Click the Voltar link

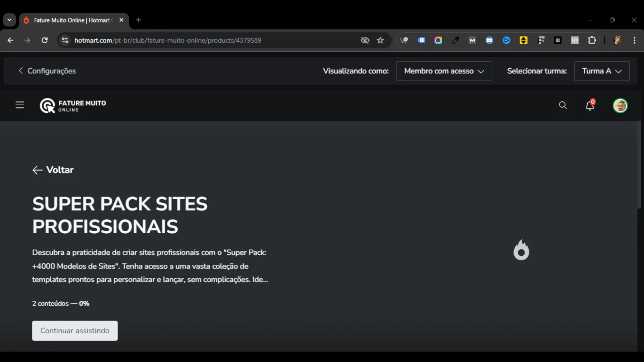pyautogui.click(x=53, y=170)
